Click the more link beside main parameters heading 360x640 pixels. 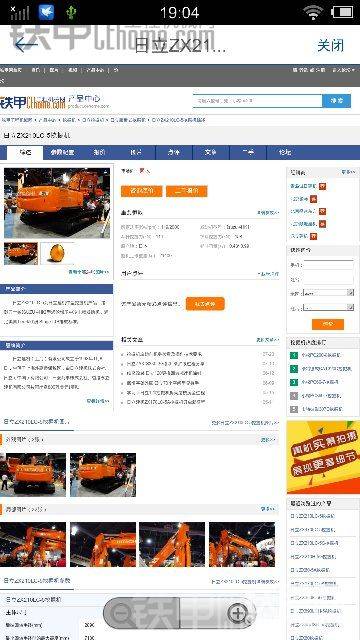(268, 213)
